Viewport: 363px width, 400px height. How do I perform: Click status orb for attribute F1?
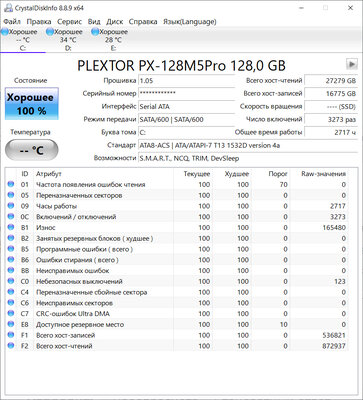tap(11, 335)
